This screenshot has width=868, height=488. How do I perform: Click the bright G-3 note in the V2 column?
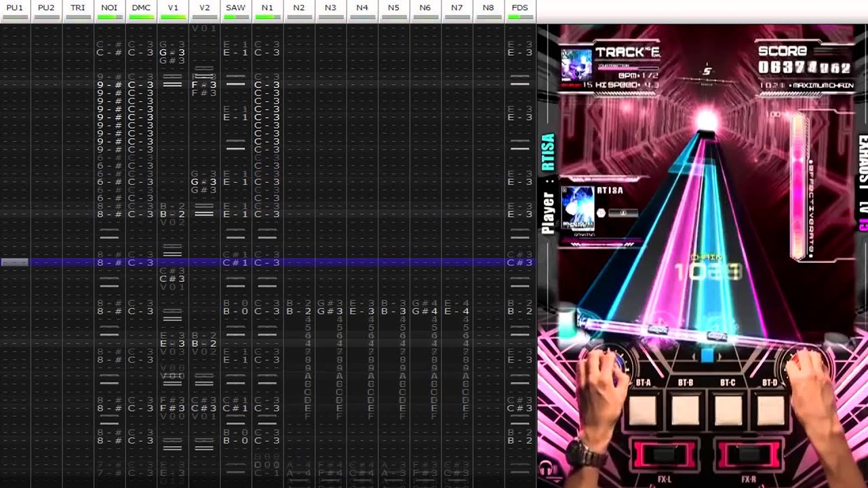click(204, 182)
